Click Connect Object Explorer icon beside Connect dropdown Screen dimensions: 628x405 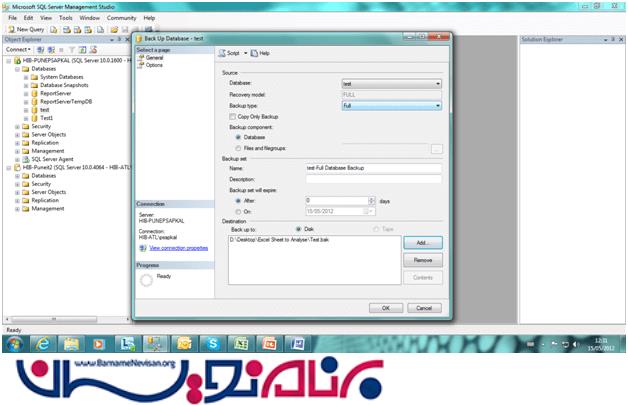40,50
